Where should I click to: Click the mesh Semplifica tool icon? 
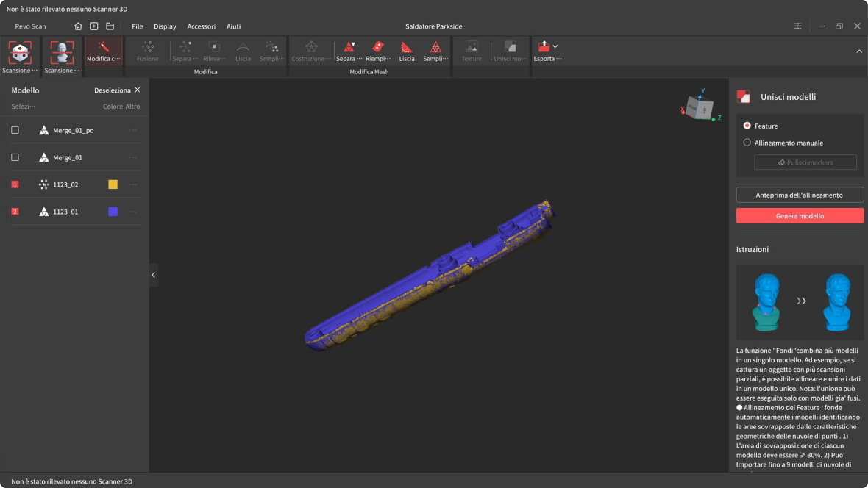435,48
